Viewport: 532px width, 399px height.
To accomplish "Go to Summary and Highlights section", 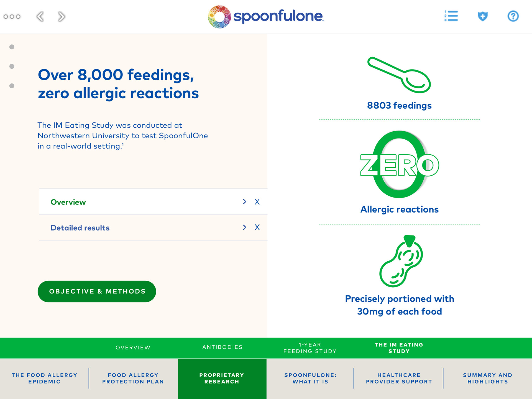I will pos(487,378).
